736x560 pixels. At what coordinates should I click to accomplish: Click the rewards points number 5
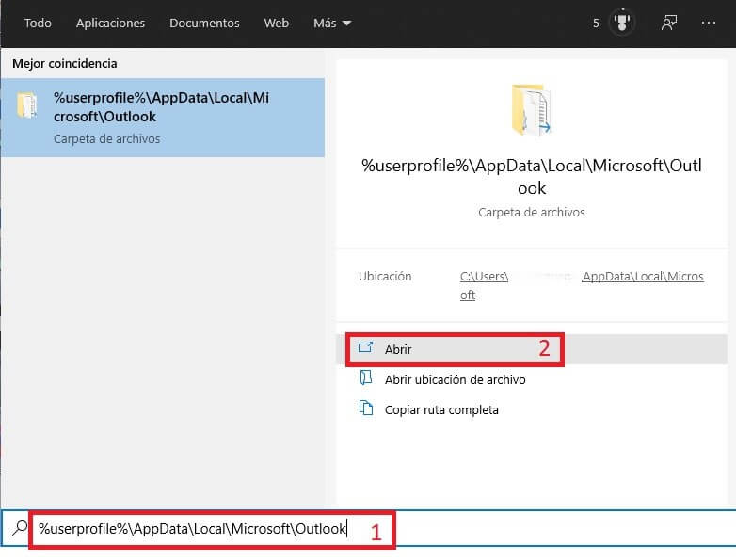tap(596, 23)
